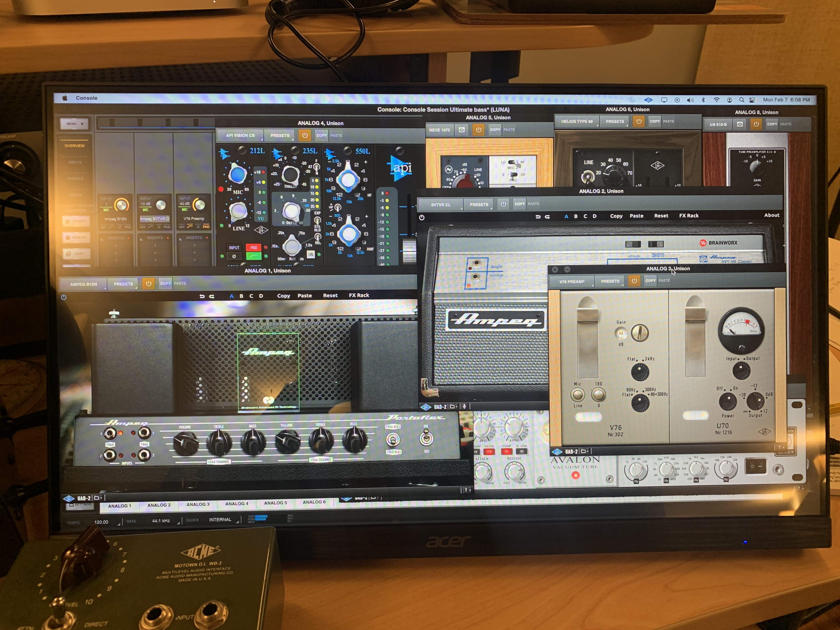
Task: Open FX Rack in the SVT-VR Classic toolbar
Action: click(689, 216)
